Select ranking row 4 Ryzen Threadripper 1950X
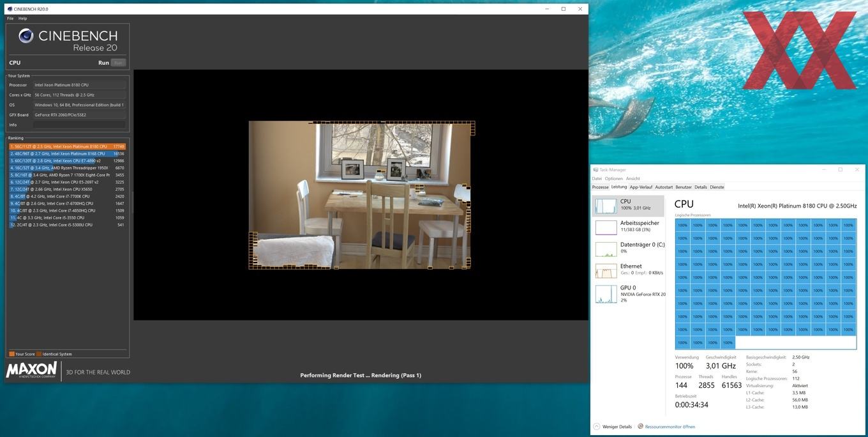The height and width of the screenshot is (437, 868). click(67, 167)
